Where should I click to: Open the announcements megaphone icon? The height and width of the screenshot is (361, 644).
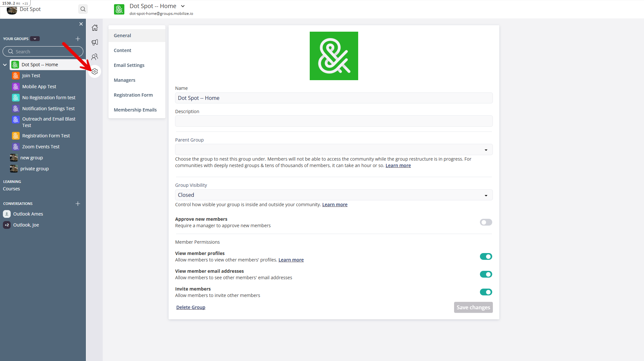(x=95, y=42)
